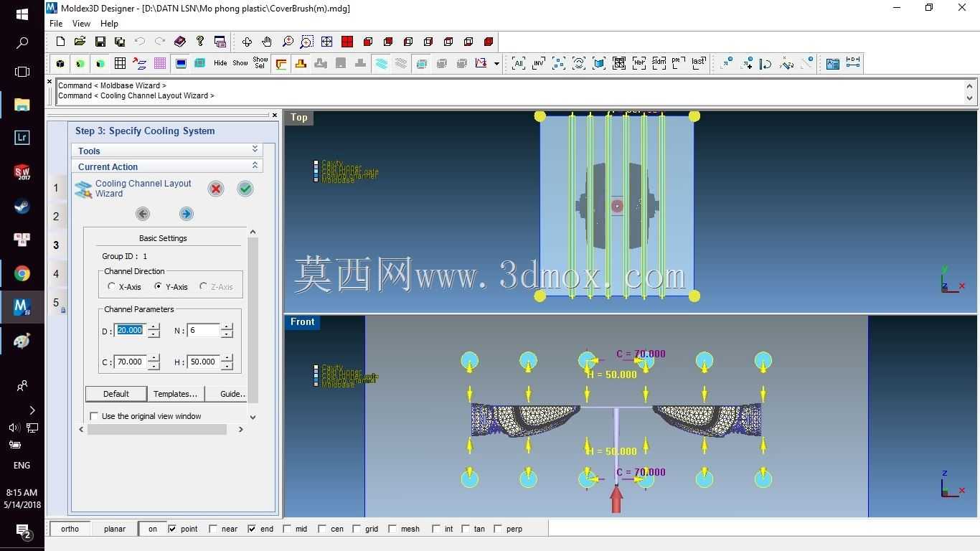980x551 pixels.
Task: Open Google Chrome from the taskbar
Action: pos(22,273)
